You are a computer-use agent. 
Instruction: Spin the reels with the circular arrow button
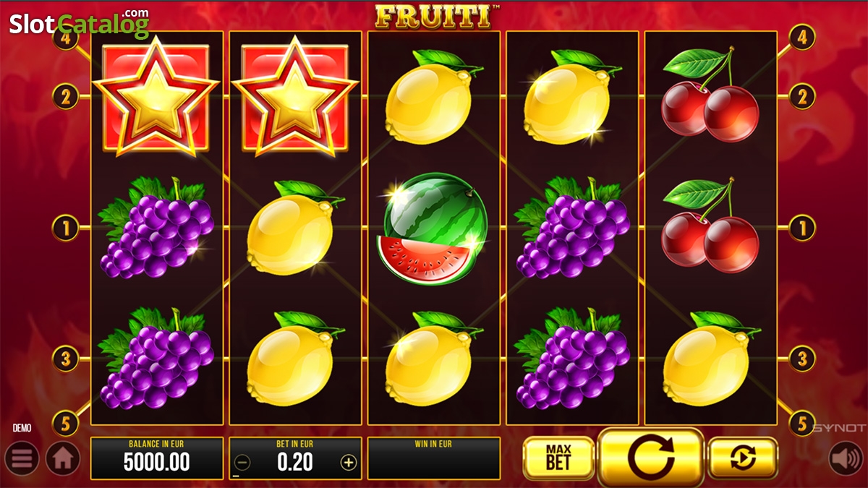[651, 457]
